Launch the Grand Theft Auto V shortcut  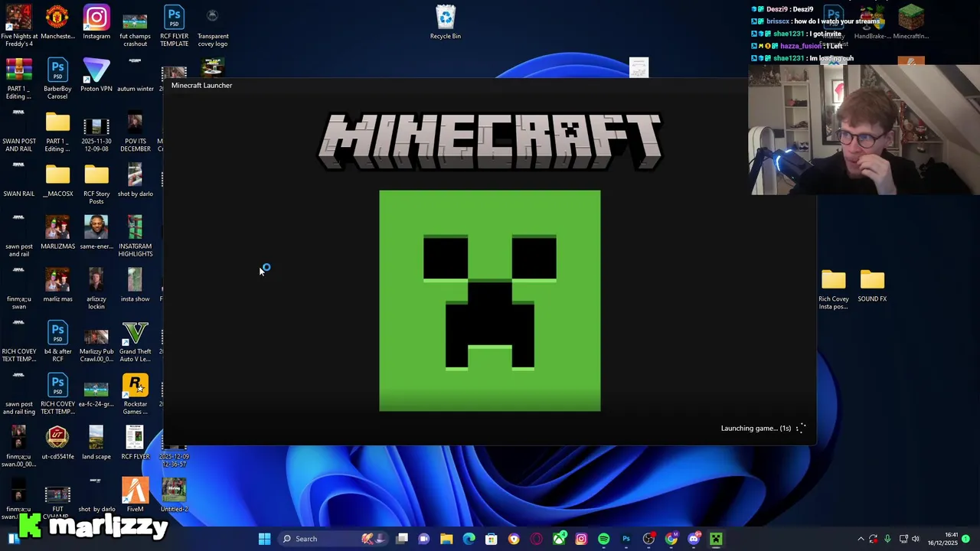coord(135,341)
